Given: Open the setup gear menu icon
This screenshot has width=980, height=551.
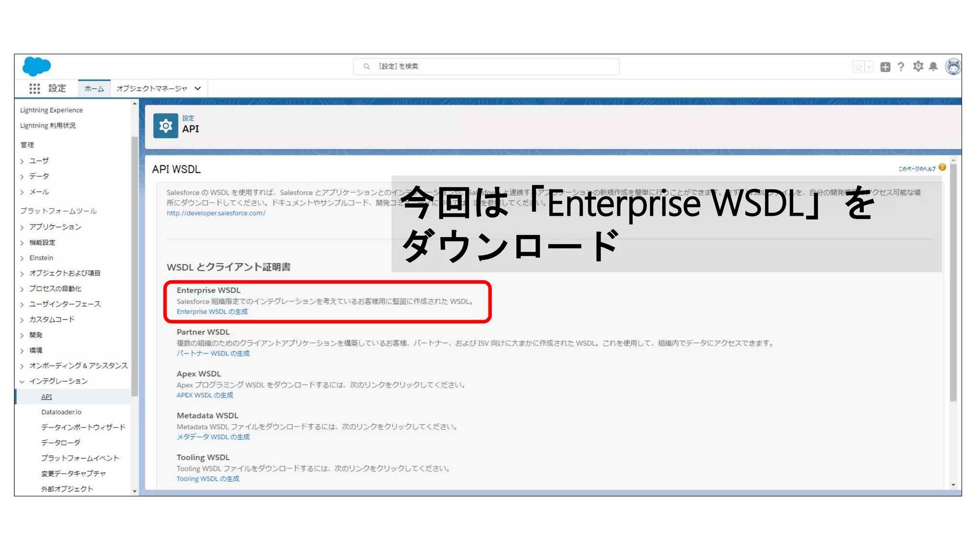Looking at the screenshot, I should coord(918,66).
